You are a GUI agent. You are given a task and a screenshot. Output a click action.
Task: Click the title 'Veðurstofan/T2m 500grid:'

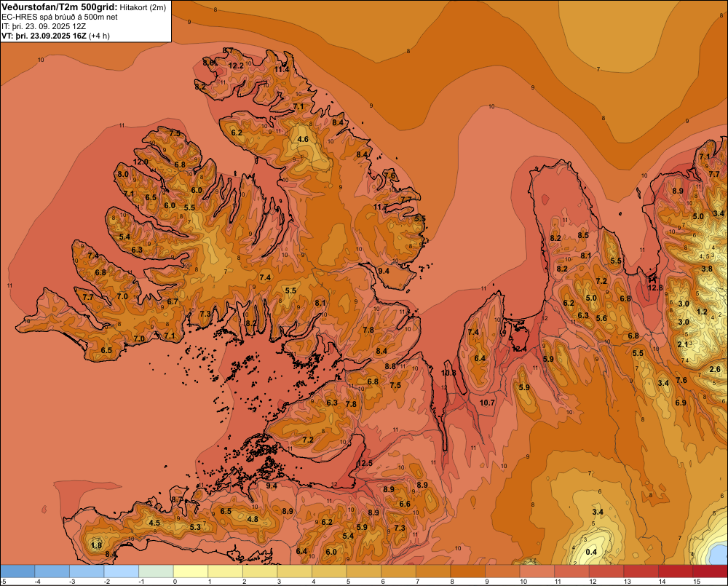coord(60,7)
